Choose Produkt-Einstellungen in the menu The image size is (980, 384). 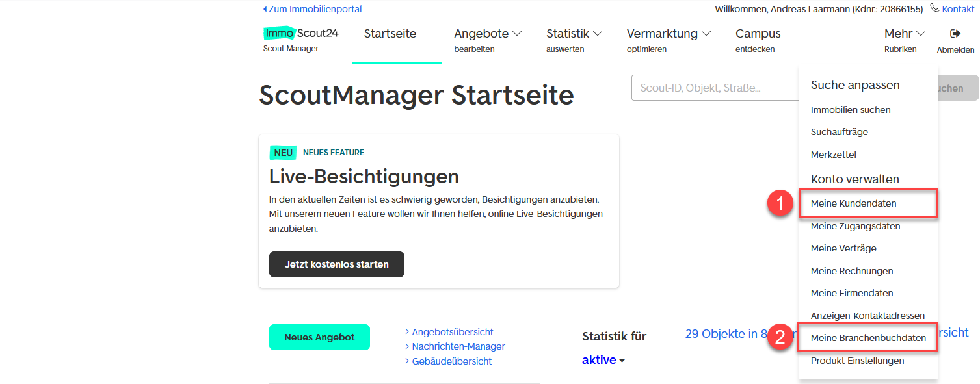[857, 361]
